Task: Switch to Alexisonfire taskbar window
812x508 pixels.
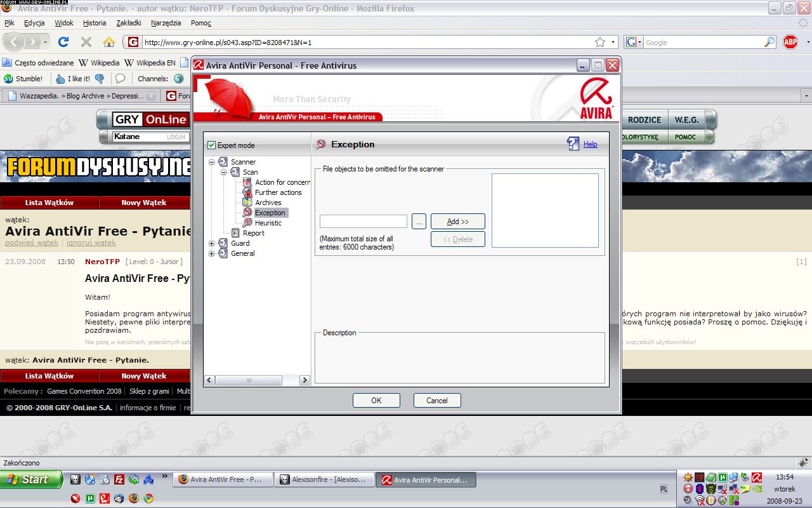Action: (x=324, y=480)
